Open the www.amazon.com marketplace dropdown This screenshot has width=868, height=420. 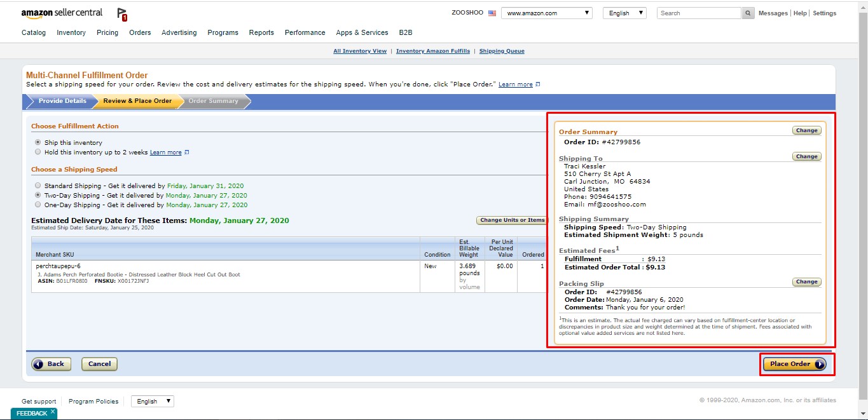click(x=547, y=13)
